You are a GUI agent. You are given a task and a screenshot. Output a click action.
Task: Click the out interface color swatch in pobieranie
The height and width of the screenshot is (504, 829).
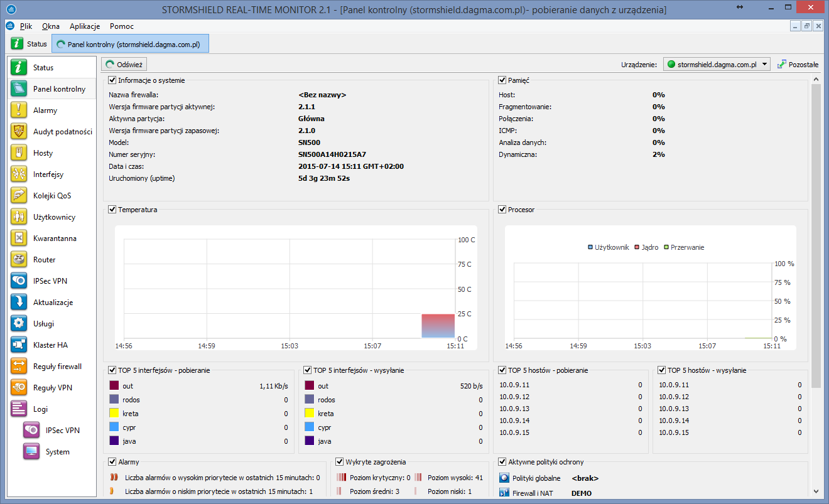[x=114, y=385]
